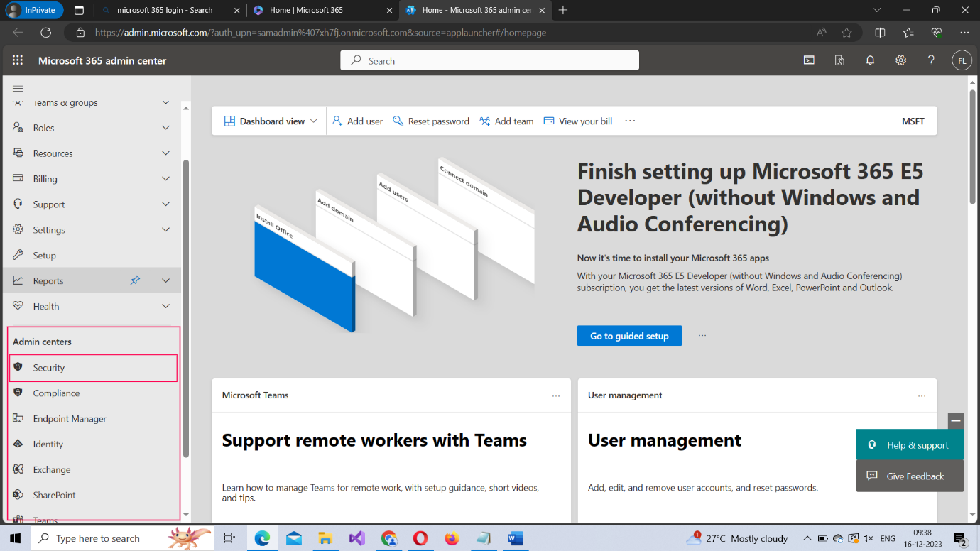Go back to the previous page

pyautogui.click(x=18, y=33)
